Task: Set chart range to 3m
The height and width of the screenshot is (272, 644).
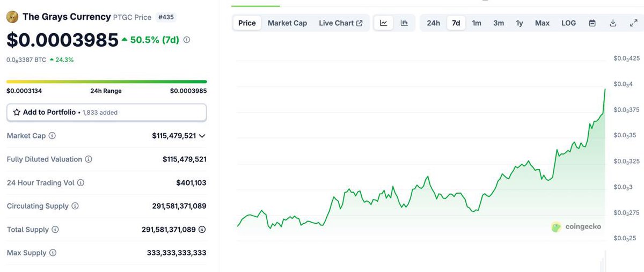Action: click(499, 23)
